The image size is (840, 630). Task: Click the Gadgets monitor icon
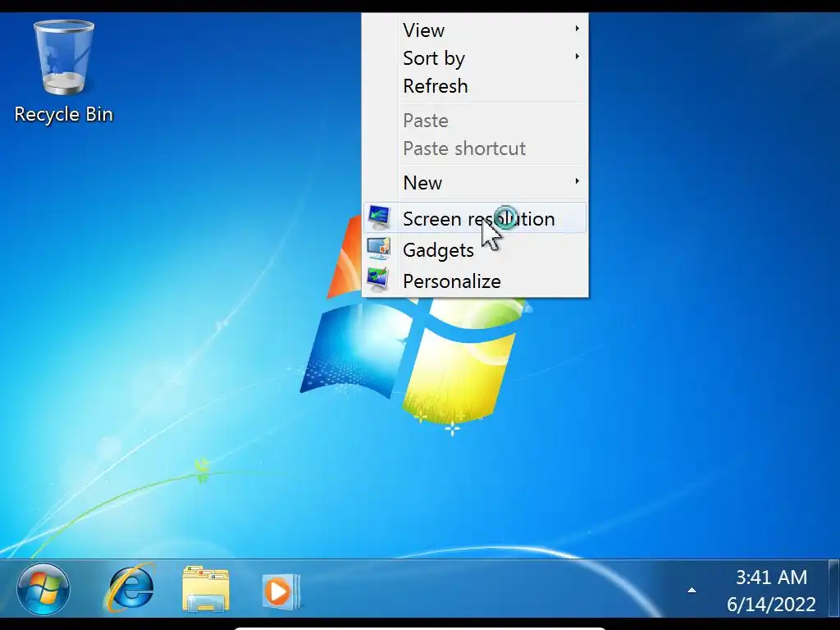(379, 249)
